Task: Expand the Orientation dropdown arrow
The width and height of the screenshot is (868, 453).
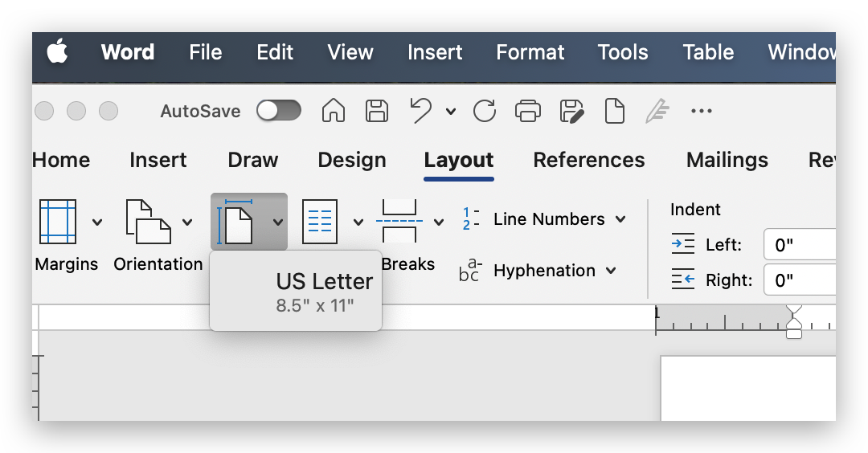Action: point(187,222)
